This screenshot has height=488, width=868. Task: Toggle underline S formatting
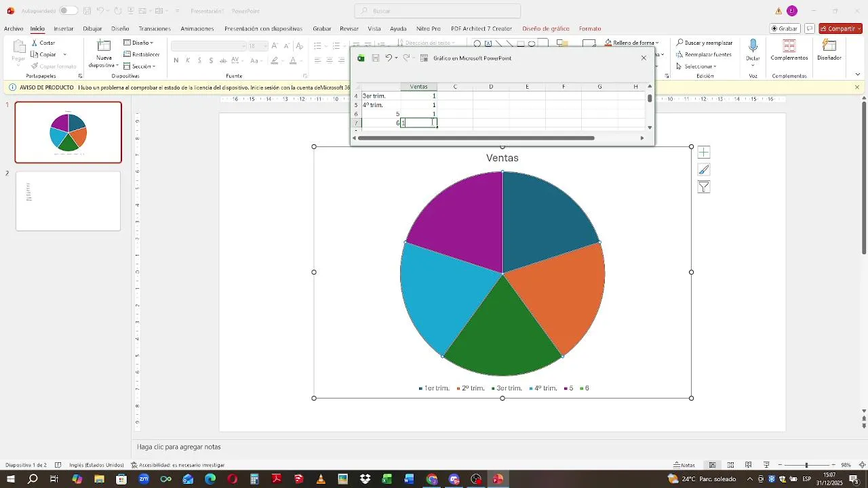199,60
